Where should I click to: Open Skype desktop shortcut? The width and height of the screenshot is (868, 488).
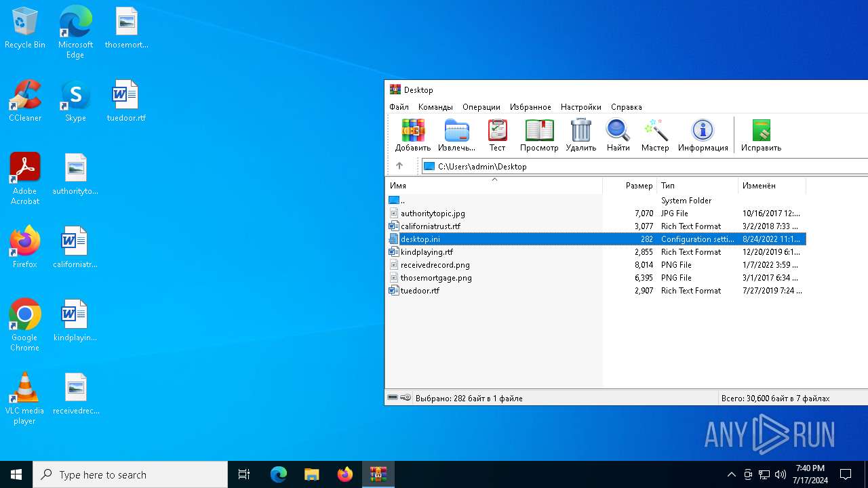[75, 102]
